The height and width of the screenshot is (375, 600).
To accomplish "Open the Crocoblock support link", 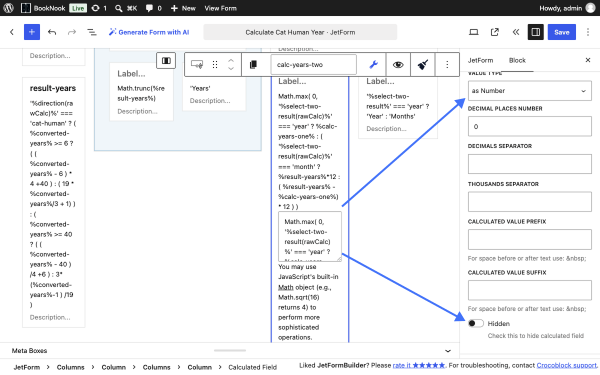I will pos(567,365).
